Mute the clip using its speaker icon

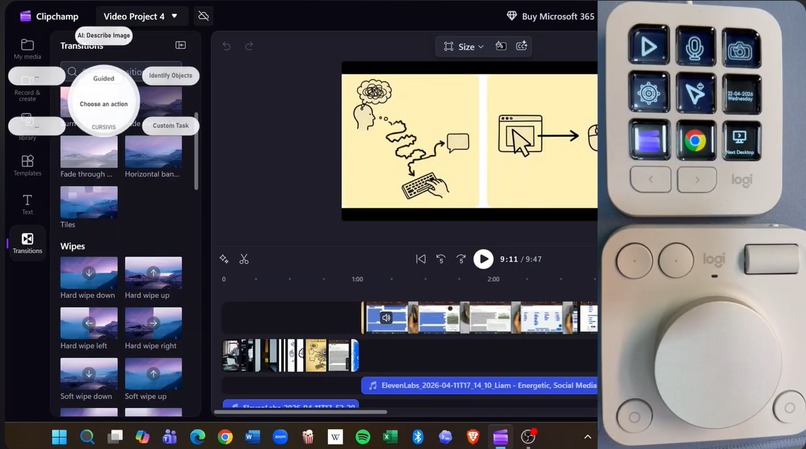[387, 318]
